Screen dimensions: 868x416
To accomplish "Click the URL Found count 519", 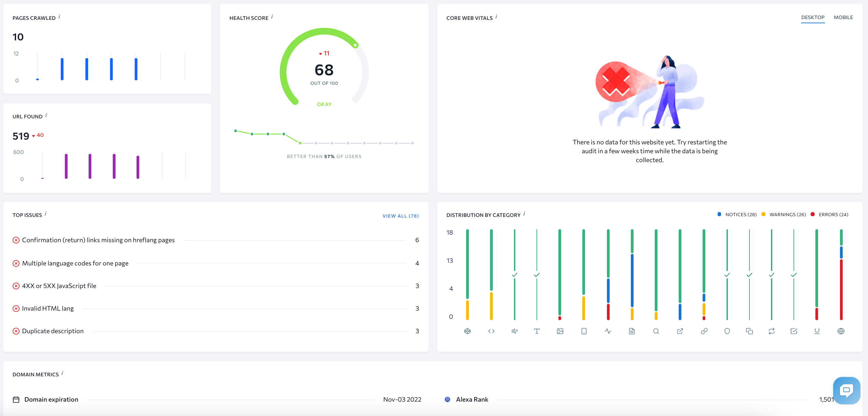I will tap(21, 136).
